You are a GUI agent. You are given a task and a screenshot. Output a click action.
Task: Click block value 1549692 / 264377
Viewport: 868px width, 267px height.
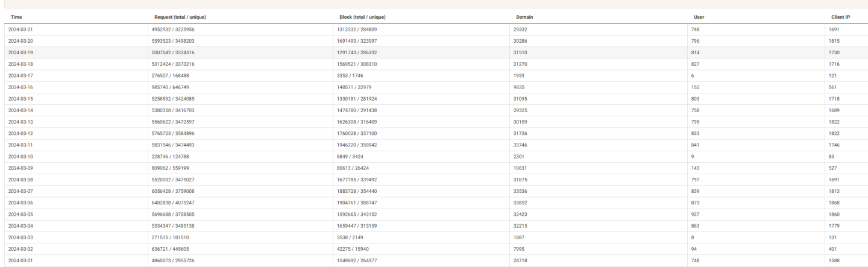[x=359, y=261]
